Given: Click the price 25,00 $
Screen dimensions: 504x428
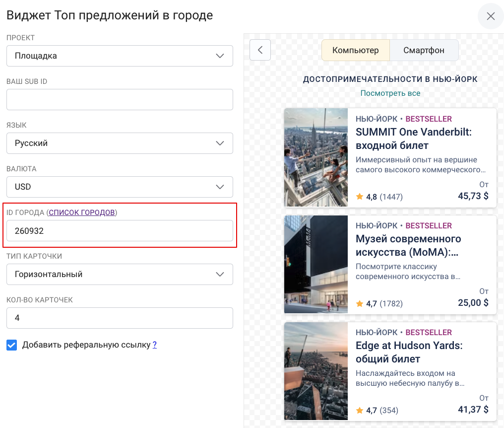Looking at the screenshot, I should click(473, 302).
